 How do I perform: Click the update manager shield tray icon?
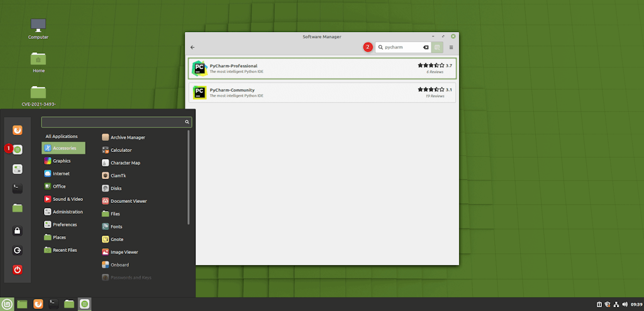click(x=608, y=305)
